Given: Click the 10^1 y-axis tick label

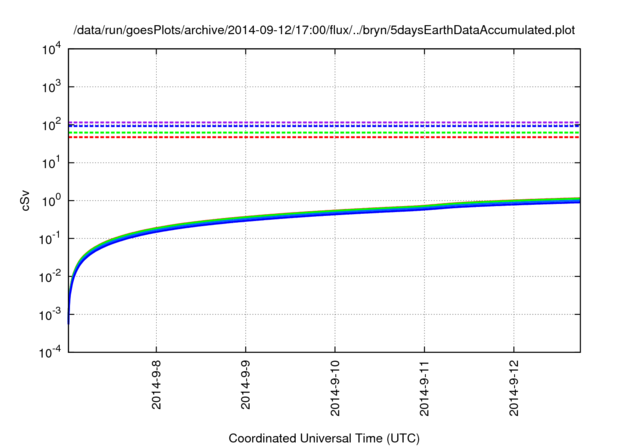Looking at the screenshot, I should coord(51,163).
